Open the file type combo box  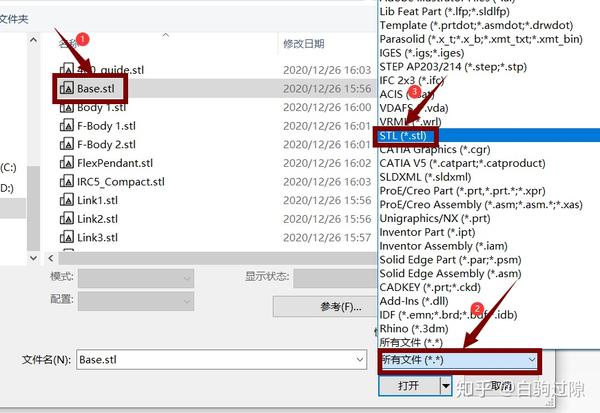[459, 360]
